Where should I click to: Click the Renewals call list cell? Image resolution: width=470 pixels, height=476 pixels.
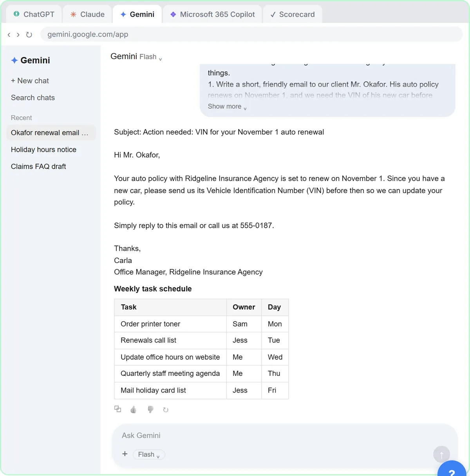[x=170, y=341]
